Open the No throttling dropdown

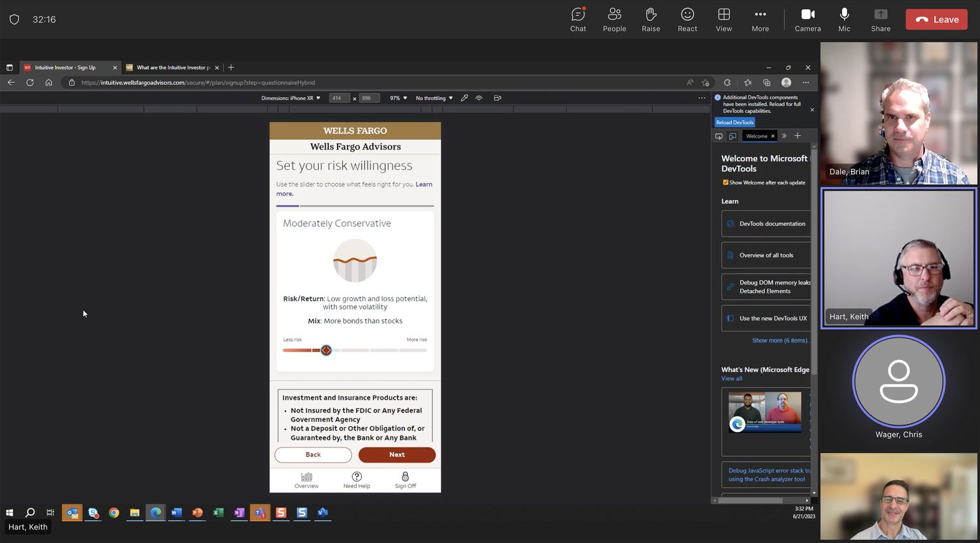tap(434, 98)
